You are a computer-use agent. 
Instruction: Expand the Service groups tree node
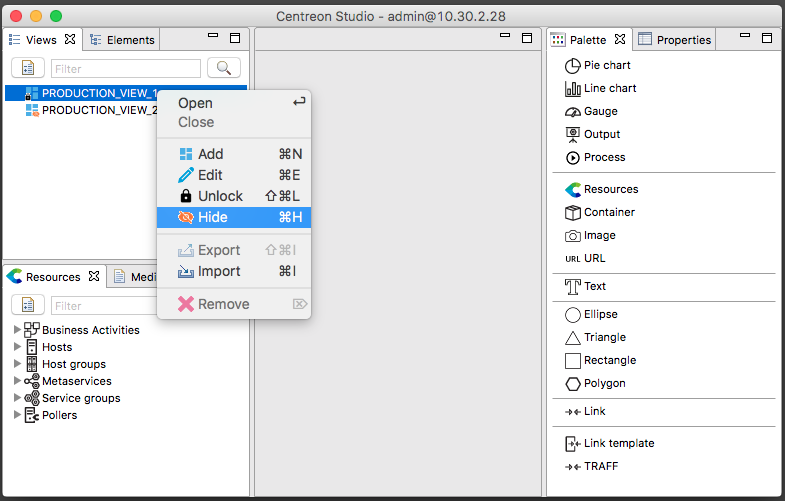pyautogui.click(x=17, y=398)
